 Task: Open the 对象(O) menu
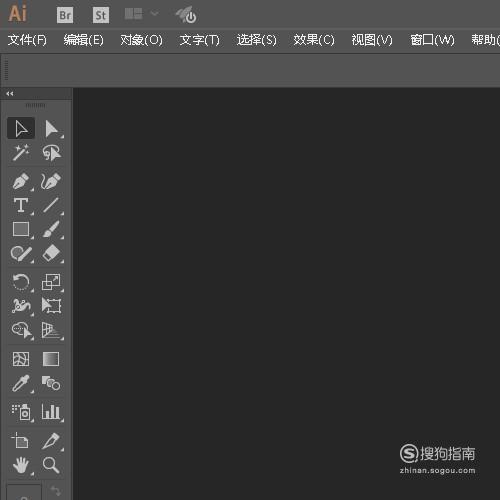click(x=141, y=40)
